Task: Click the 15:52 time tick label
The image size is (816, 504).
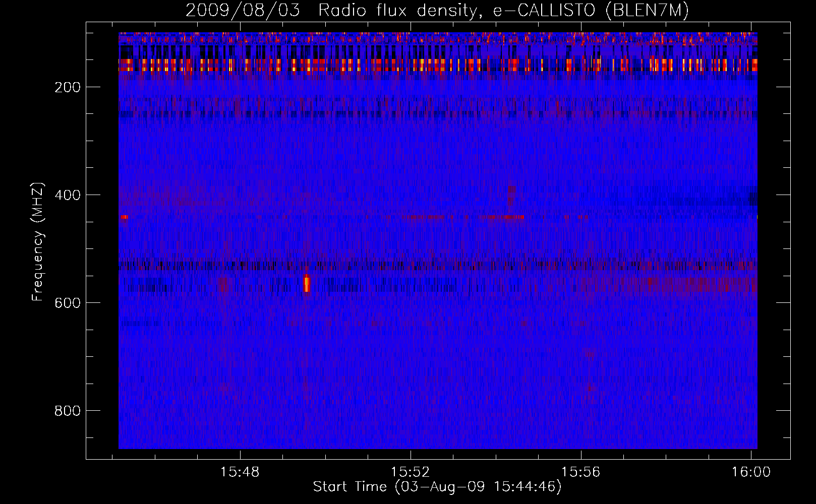Action: point(411,472)
